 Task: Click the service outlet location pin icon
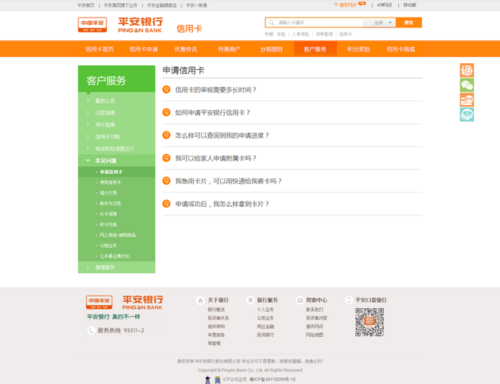pos(336,5)
